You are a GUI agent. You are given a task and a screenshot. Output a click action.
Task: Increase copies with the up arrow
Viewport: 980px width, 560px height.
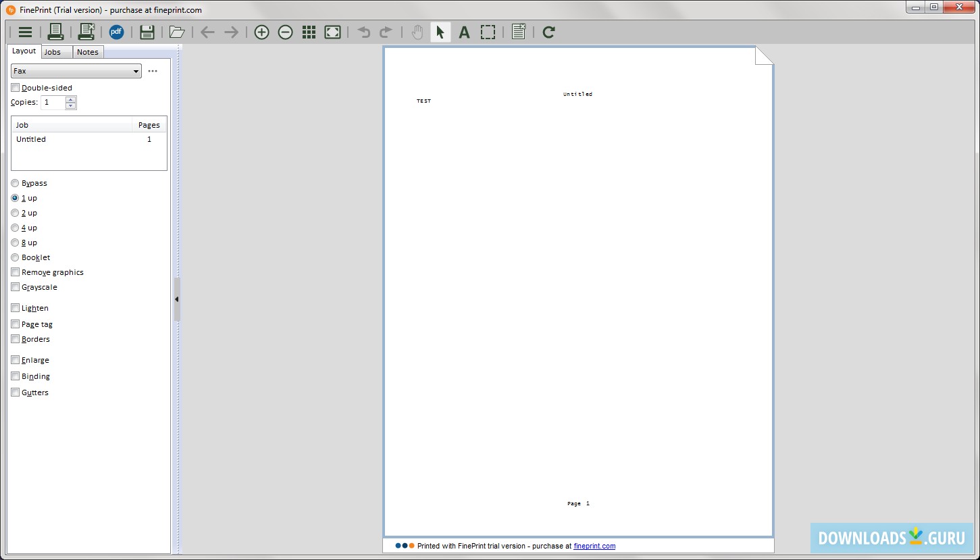[71, 99]
